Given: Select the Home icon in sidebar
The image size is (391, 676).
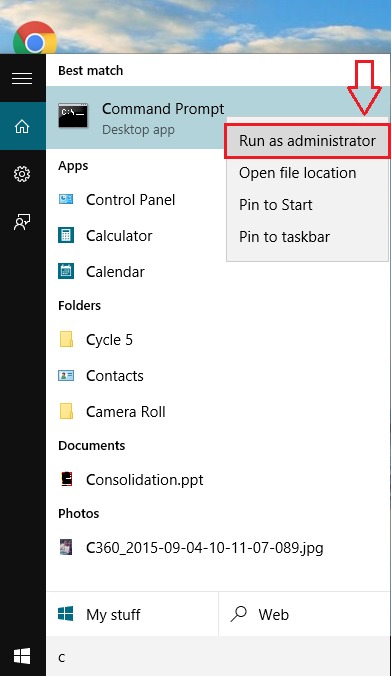Looking at the screenshot, I should pyautogui.click(x=22, y=126).
